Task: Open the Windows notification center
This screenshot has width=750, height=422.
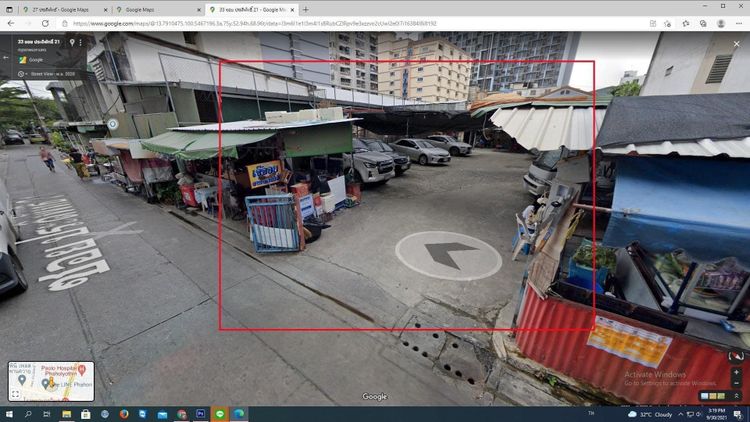Action: [x=739, y=414]
